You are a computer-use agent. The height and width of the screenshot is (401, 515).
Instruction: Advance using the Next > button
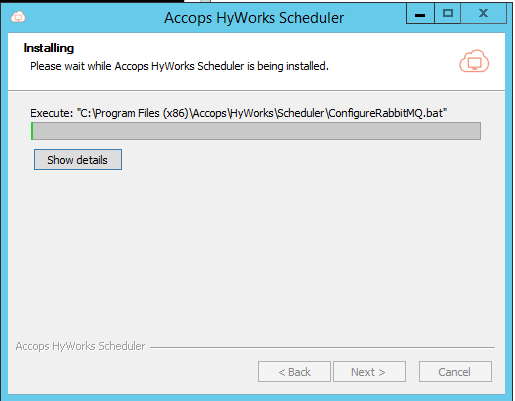[x=369, y=372]
